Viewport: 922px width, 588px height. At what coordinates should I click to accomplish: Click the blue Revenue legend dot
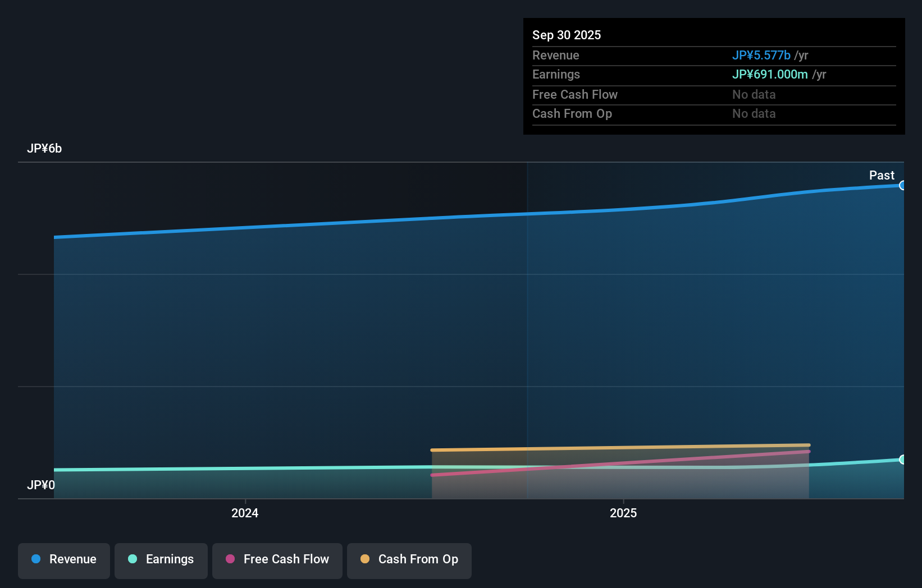tap(35, 559)
